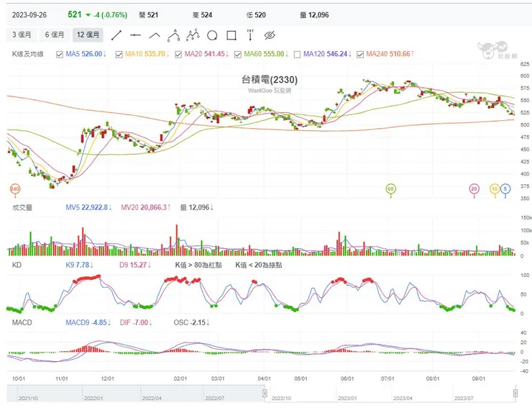Click the pink 20 MA marker pin

pyautogui.click(x=474, y=189)
